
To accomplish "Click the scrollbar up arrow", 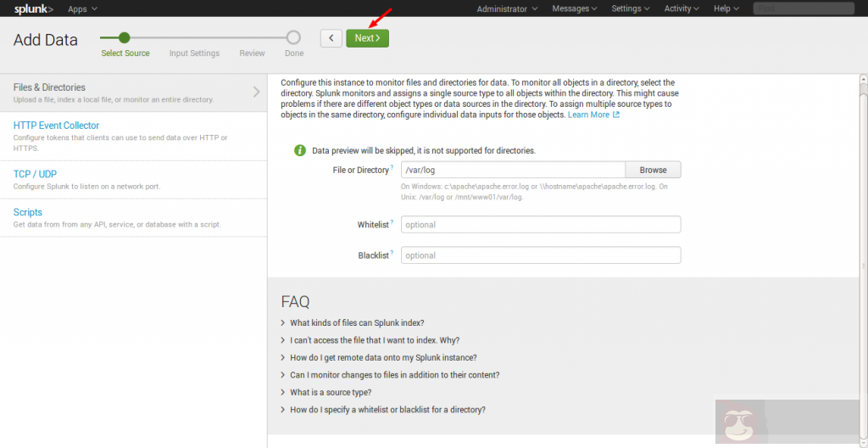I will click(x=863, y=77).
